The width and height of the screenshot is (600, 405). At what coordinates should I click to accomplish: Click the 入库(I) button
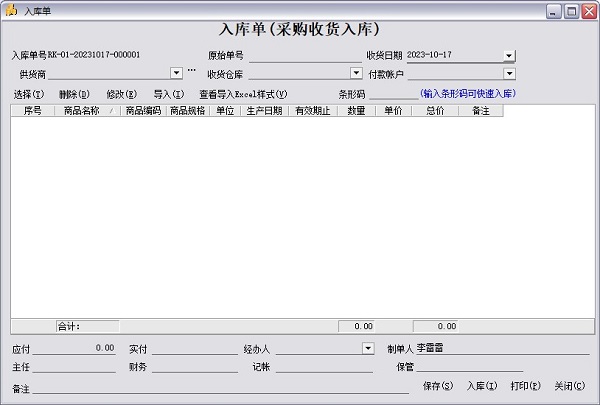click(482, 386)
